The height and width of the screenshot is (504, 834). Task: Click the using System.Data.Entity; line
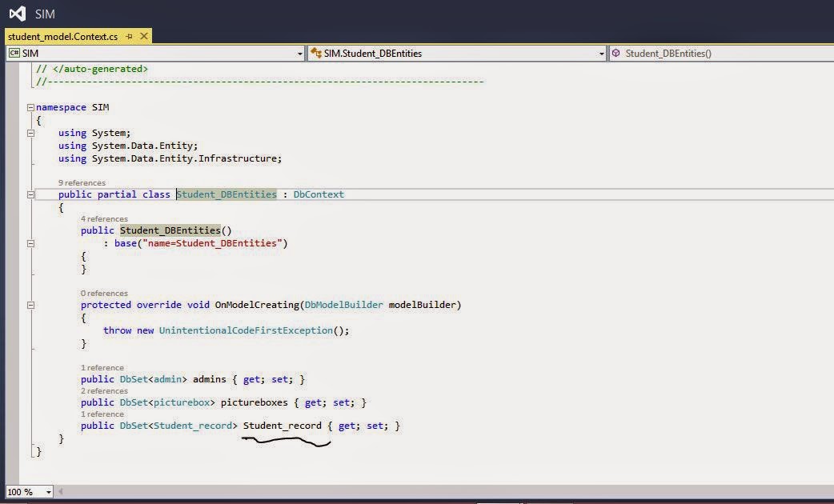pyautogui.click(x=128, y=146)
